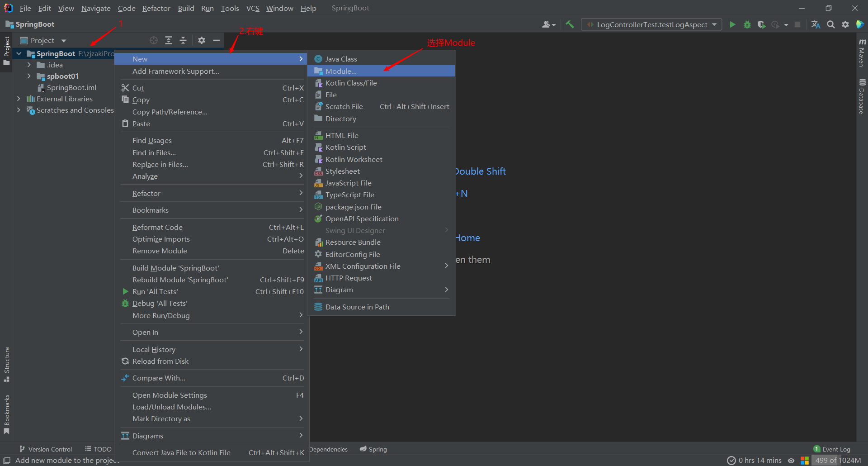
Task: Click Expand All icon in Project panel
Action: coord(169,40)
